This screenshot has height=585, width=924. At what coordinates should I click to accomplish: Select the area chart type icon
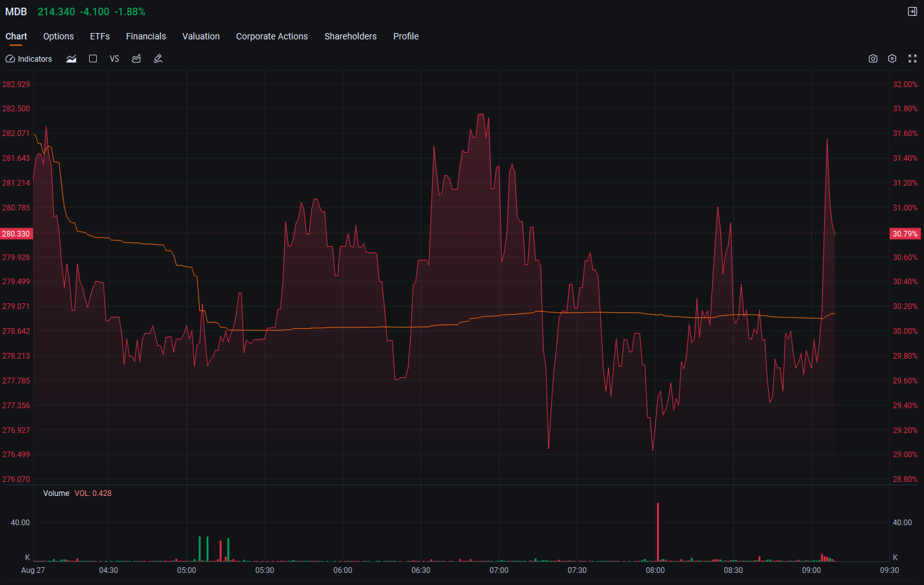(x=71, y=59)
